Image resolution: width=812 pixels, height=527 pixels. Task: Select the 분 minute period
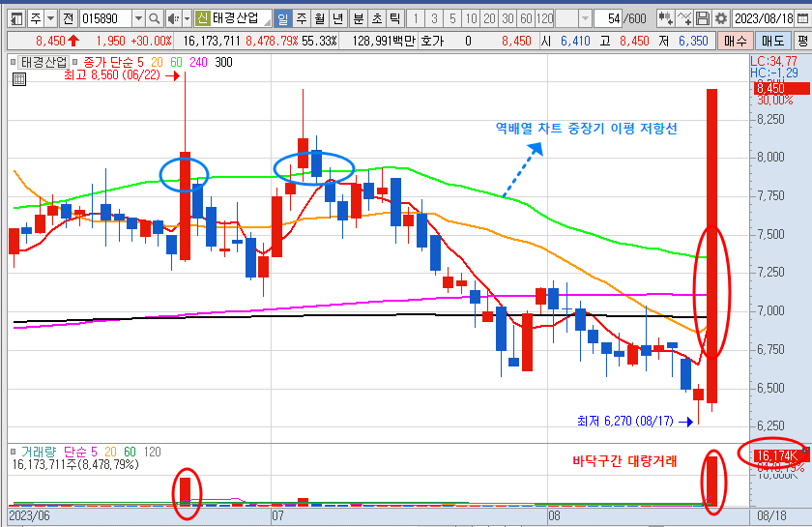pyautogui.click(x=359, y=19)
